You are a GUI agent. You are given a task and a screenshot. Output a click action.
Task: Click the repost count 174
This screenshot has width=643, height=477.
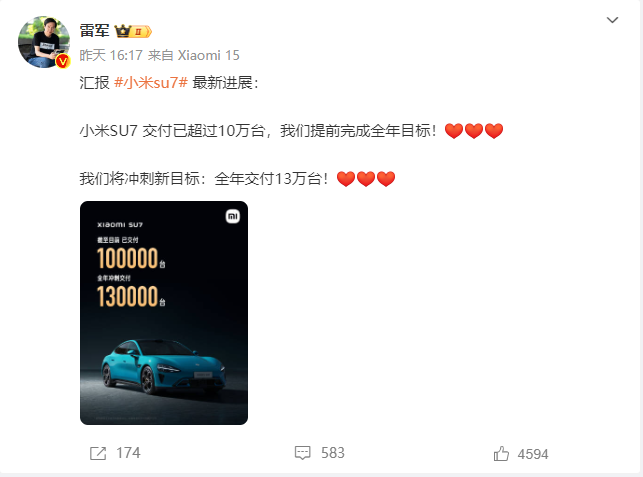tap(128, 453)
